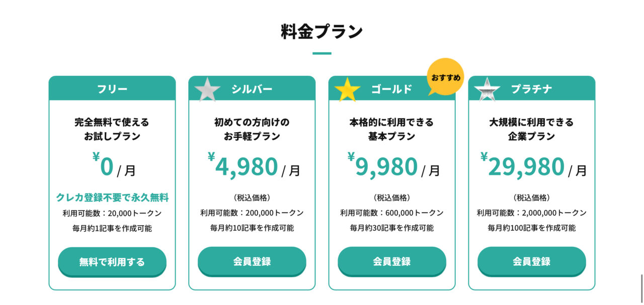Click the platinum star icon on プラチナ plan

486,88
